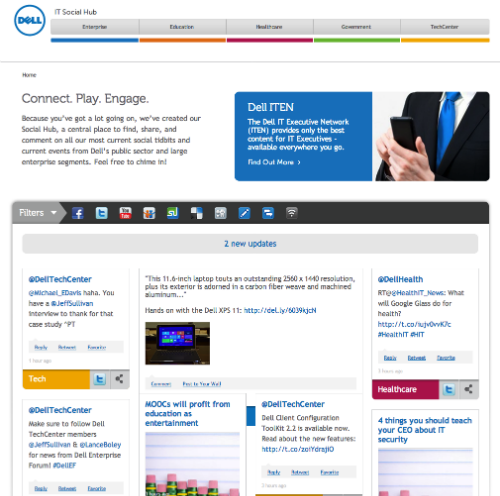500x496 pixels.
Task: Open the t.co/zoiYdrajIO link
Action: click(x=298, y=449)
